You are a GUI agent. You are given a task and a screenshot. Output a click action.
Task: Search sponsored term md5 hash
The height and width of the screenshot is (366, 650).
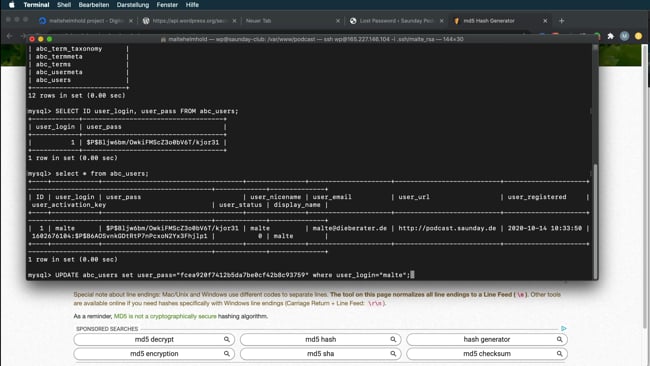point(320,339)
